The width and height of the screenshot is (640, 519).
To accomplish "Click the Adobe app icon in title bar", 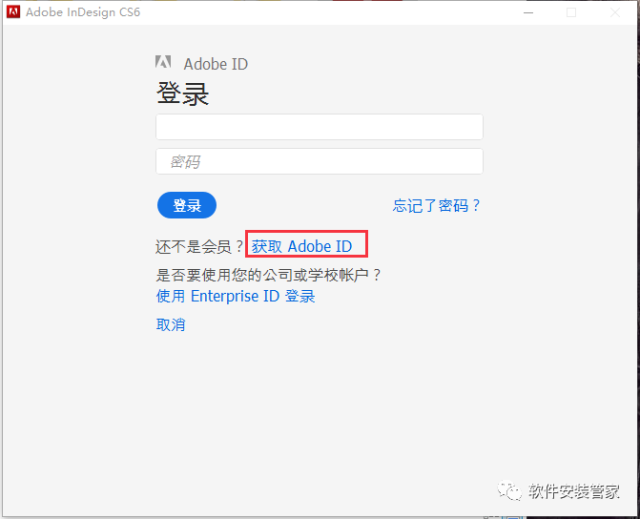I will point(14,13).
